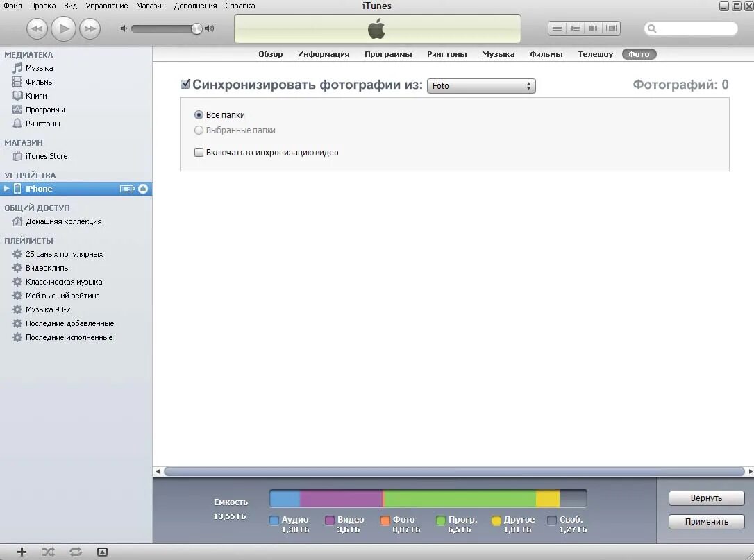Screen dimensions: 754x560
Task: Toggle repeat mode
Action: pos(76,552)
